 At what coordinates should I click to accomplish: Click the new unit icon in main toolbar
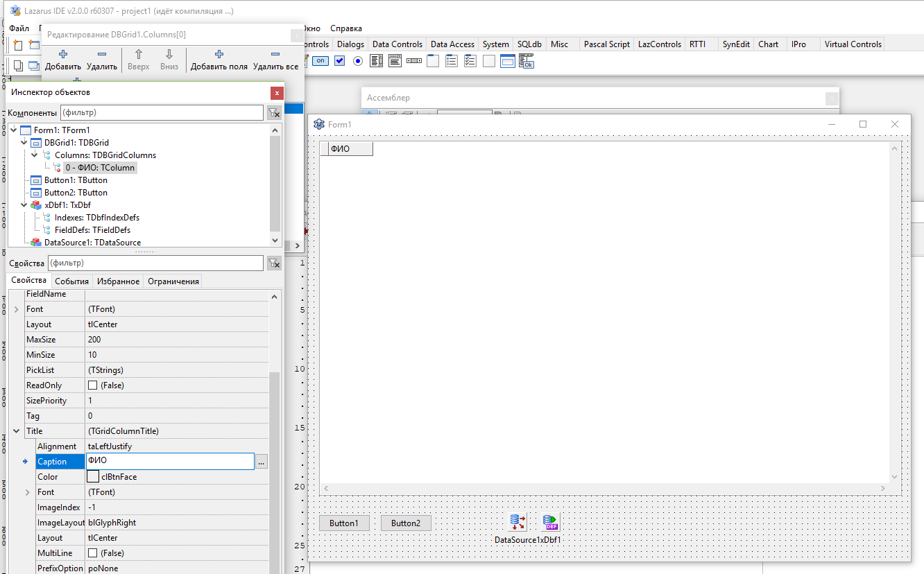(x=18, y=45)
